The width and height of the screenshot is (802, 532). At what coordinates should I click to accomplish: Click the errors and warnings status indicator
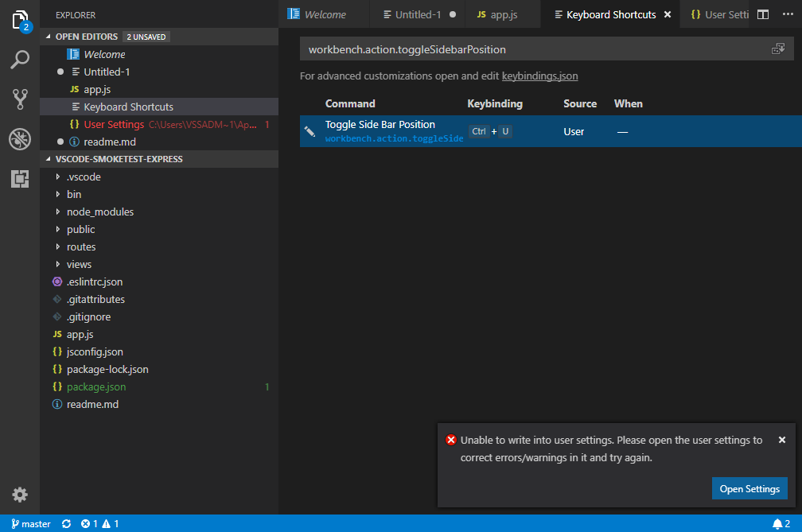[x=99, y=523]
